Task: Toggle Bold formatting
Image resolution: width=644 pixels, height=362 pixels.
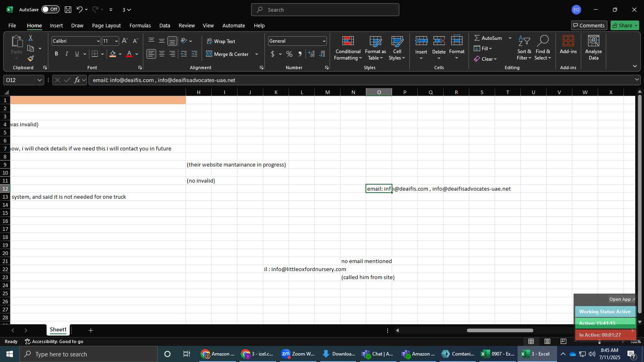Action: coord(56,54)
